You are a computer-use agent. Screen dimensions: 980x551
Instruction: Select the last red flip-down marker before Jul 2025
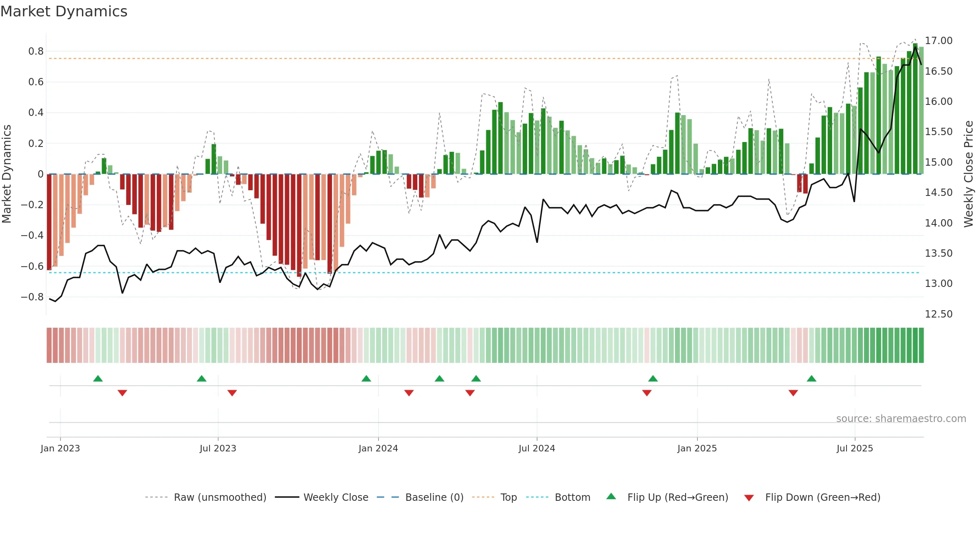(793, 393)
